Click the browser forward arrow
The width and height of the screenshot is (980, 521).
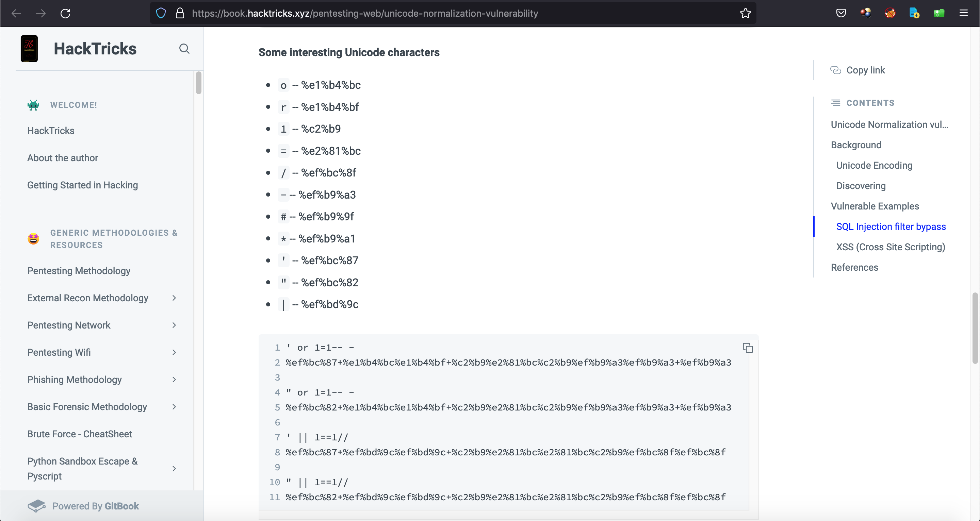(x=41, y=13)
